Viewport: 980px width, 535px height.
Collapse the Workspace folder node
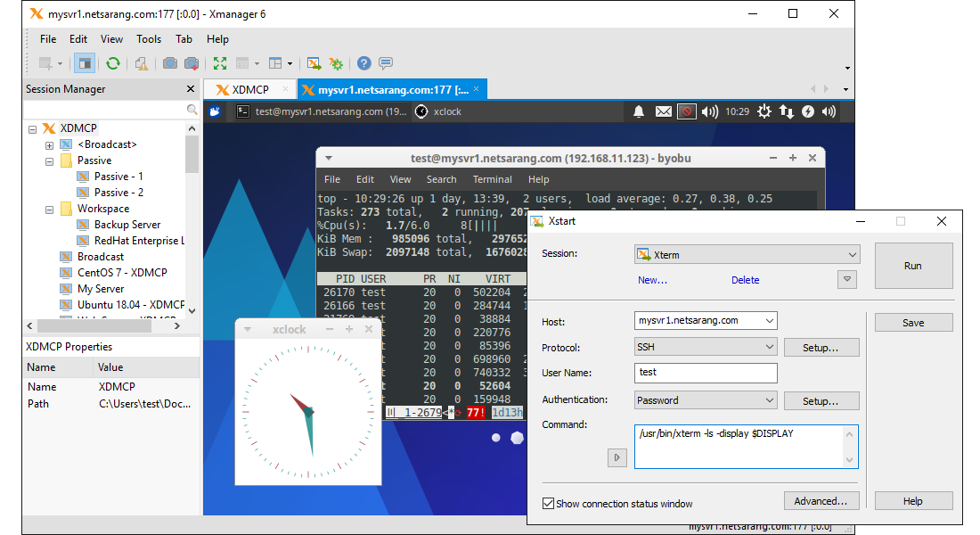pyautogui.click(x=49, y=210)
